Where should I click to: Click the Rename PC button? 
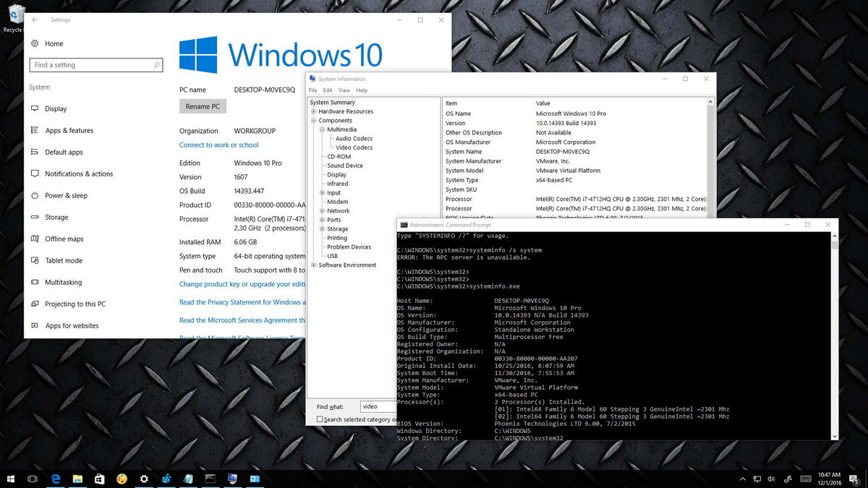pyautogui.click(x=203, y=106)
